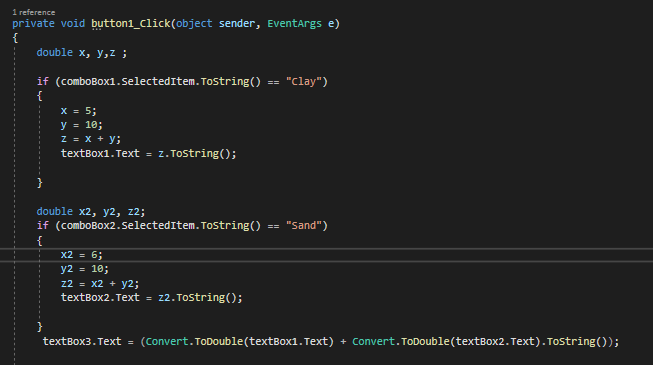Open the '1 reference' CodeLens link

coord(34,12)
